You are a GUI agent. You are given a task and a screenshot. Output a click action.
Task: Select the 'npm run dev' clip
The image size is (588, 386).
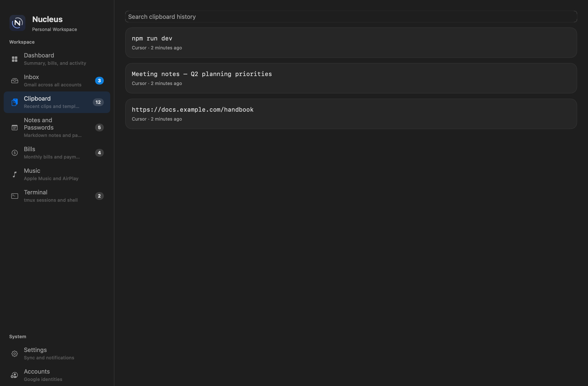(351, 43)
